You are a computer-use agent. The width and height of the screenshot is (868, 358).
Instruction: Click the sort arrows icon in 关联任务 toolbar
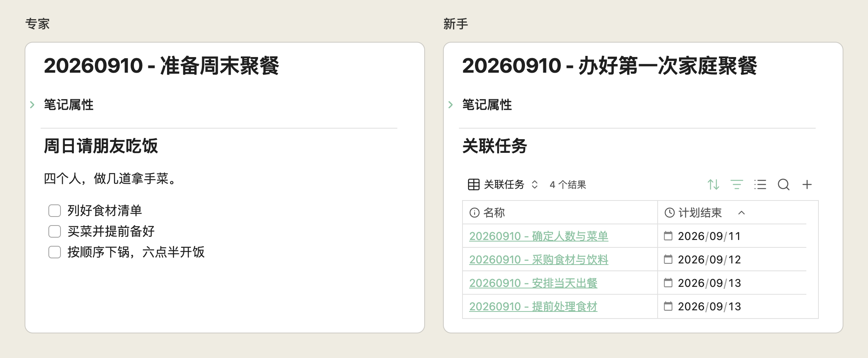click(x=713, y=184)
